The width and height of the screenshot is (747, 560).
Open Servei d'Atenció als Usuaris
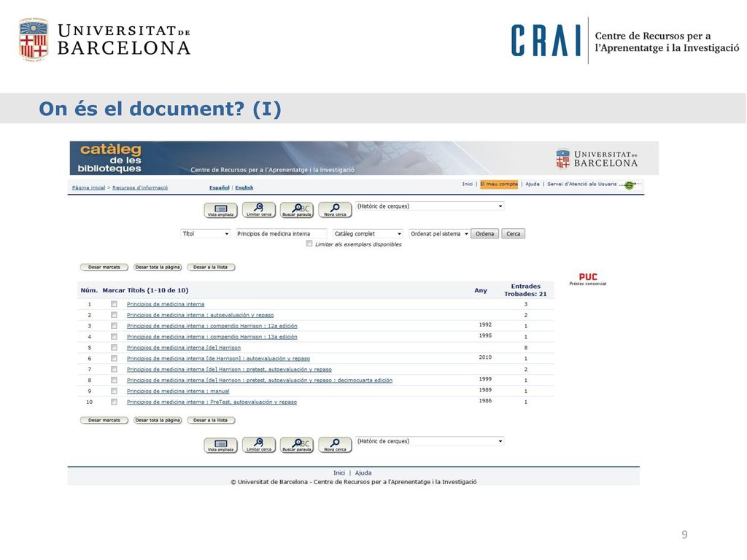[581, 184]
